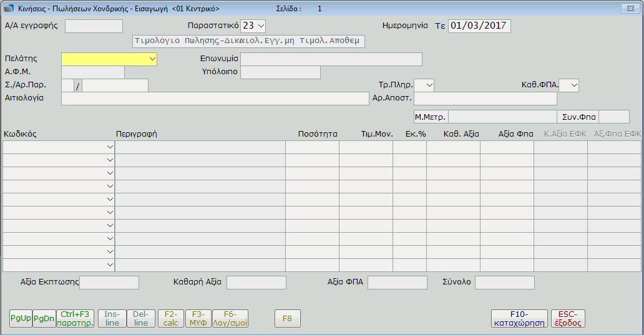Expand first row Κωδικός dropdown
This screenshot has width=644, height=335.
[x=110, y=147]
